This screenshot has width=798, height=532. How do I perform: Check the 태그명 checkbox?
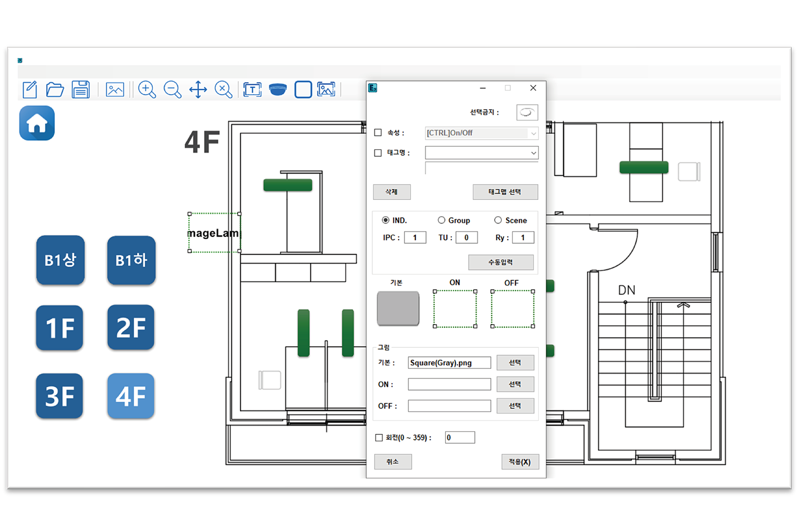378,153
